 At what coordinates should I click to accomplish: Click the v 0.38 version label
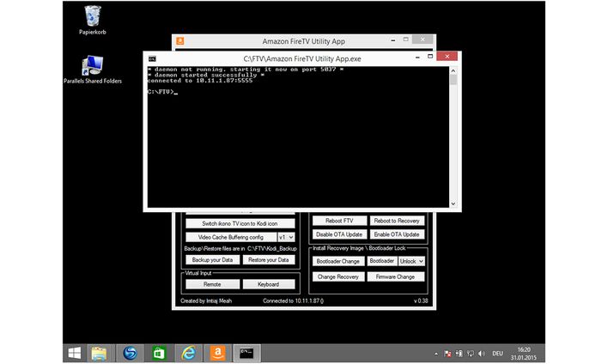[x=421, y=300]
